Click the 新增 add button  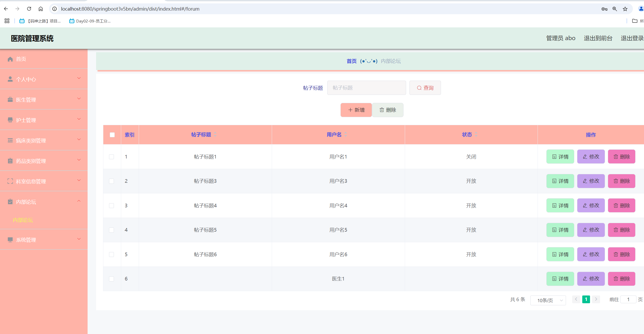[x=356, y=110]
